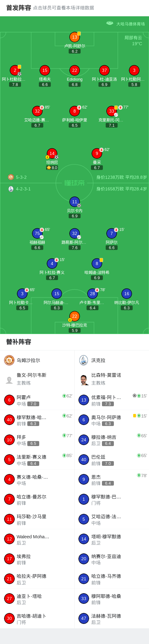Select captain 坦纳尼 number 14 icon

pyautogui.click(x=52, y=153)
